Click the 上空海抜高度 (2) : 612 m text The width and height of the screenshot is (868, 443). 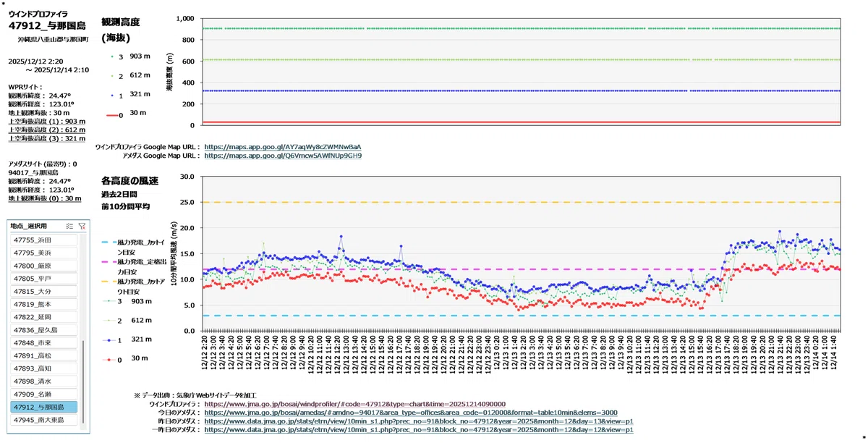(46, 130)
